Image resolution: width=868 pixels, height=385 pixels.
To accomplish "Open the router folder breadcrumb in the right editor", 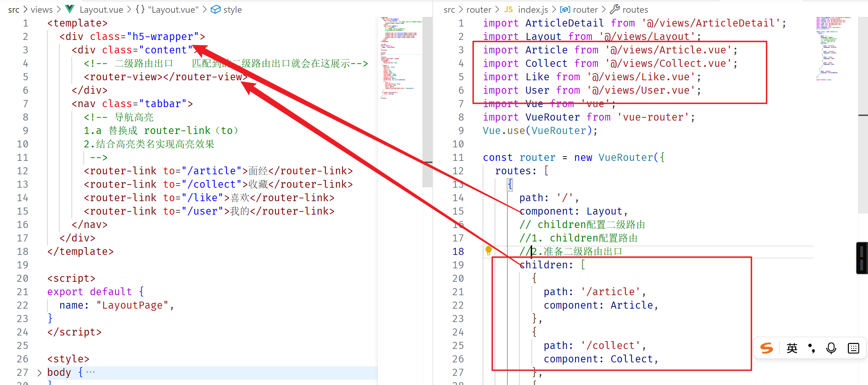I will 478,10.
